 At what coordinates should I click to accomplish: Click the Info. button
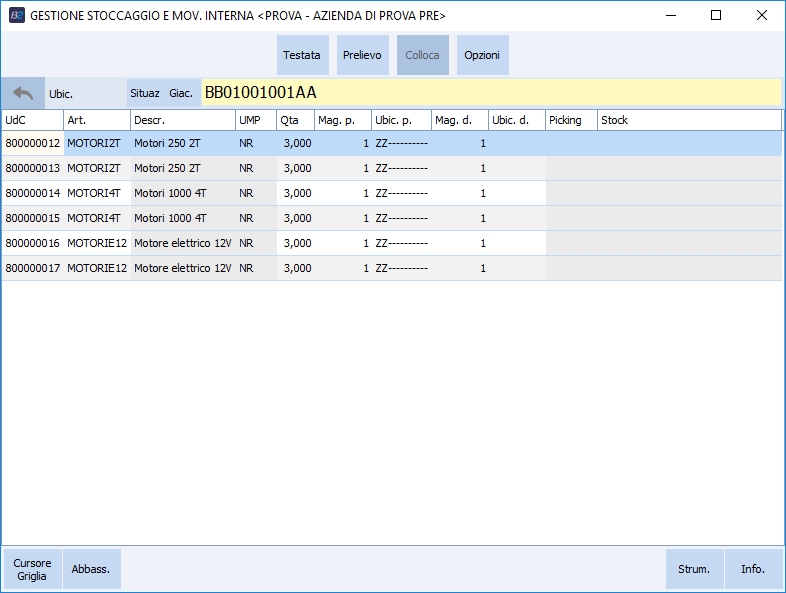753,569
